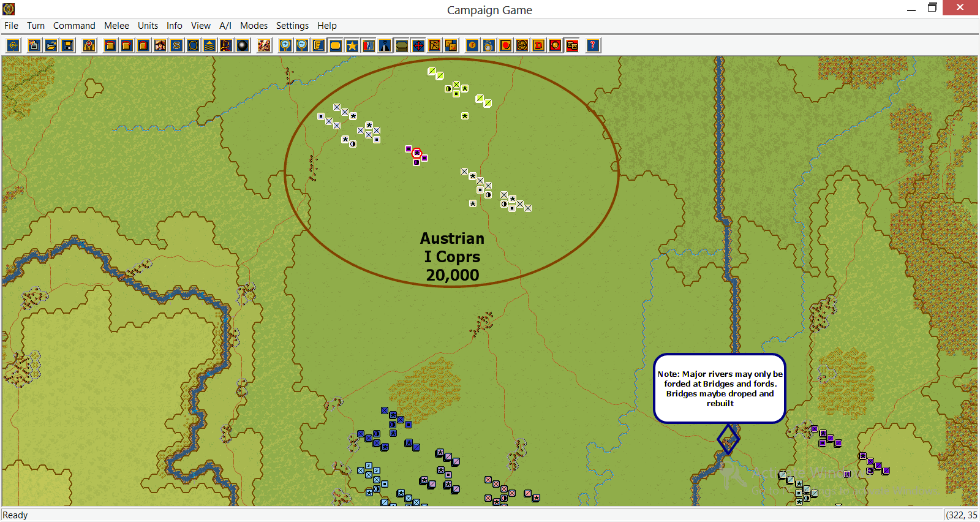Open the Settings menu

point(292,26)
